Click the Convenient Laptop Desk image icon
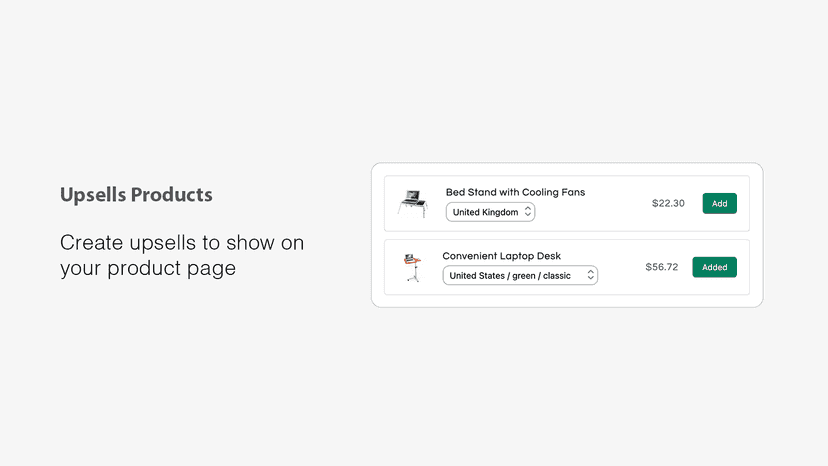The image size is (828, 466). [412, 267]
